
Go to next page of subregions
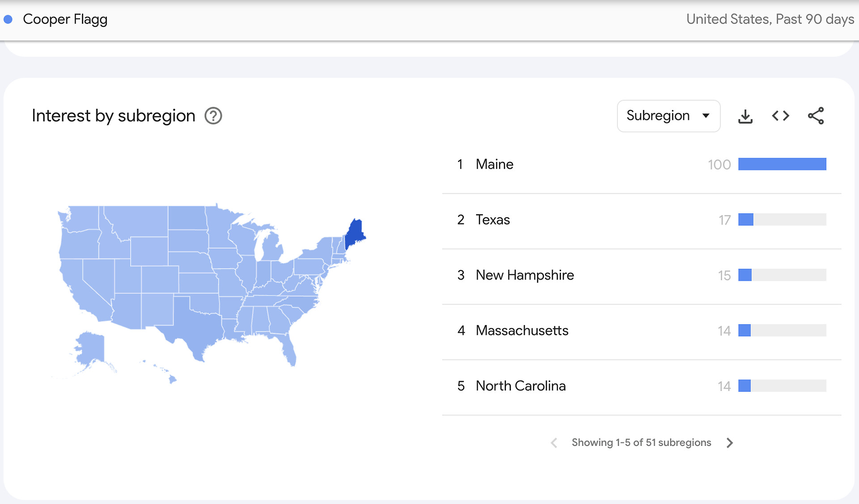click(730, 443)
